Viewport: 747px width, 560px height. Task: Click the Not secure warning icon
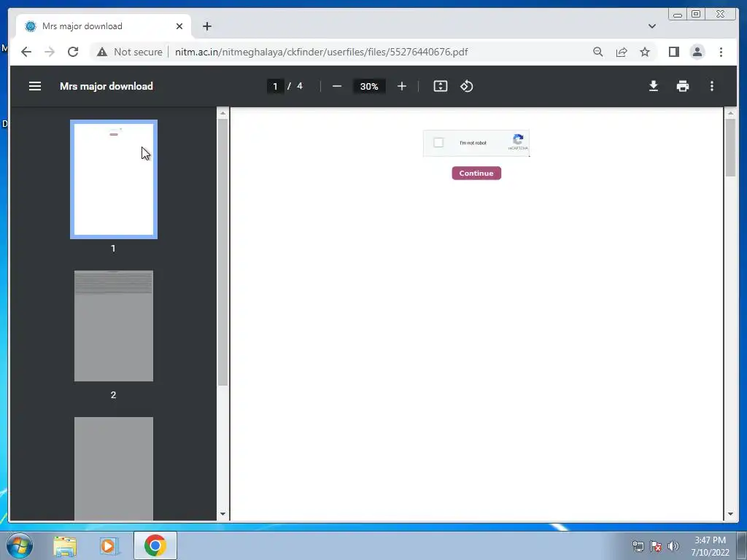point(102,52)
